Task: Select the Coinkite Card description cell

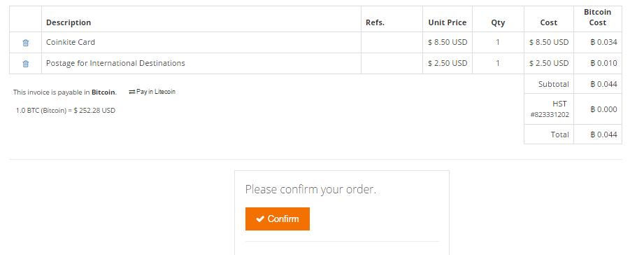Action: point(201,42)
